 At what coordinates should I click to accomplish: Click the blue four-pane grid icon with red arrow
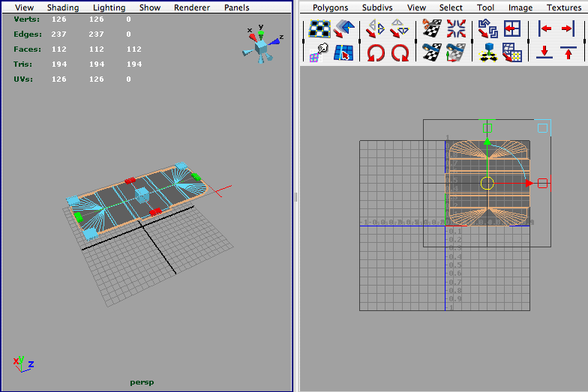coord(512,28)
